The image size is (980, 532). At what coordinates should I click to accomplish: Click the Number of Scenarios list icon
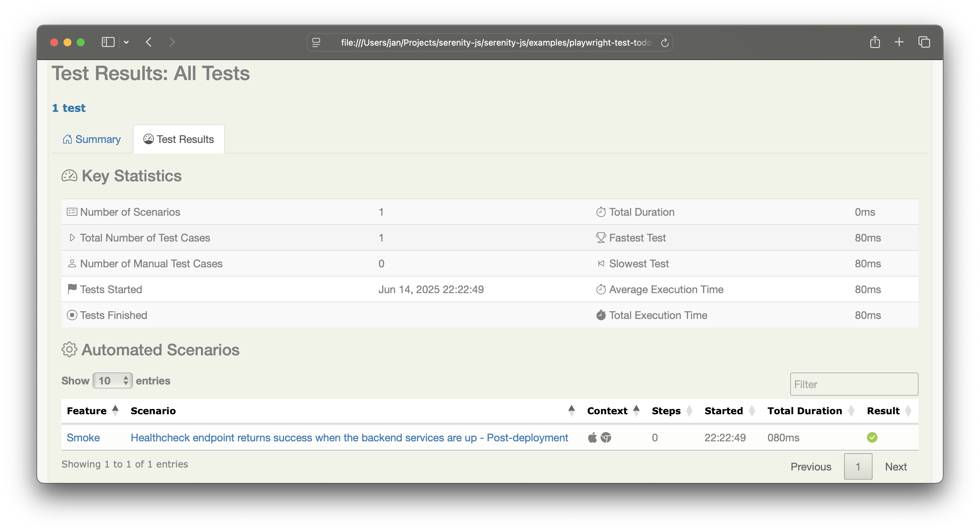point(72,212)
